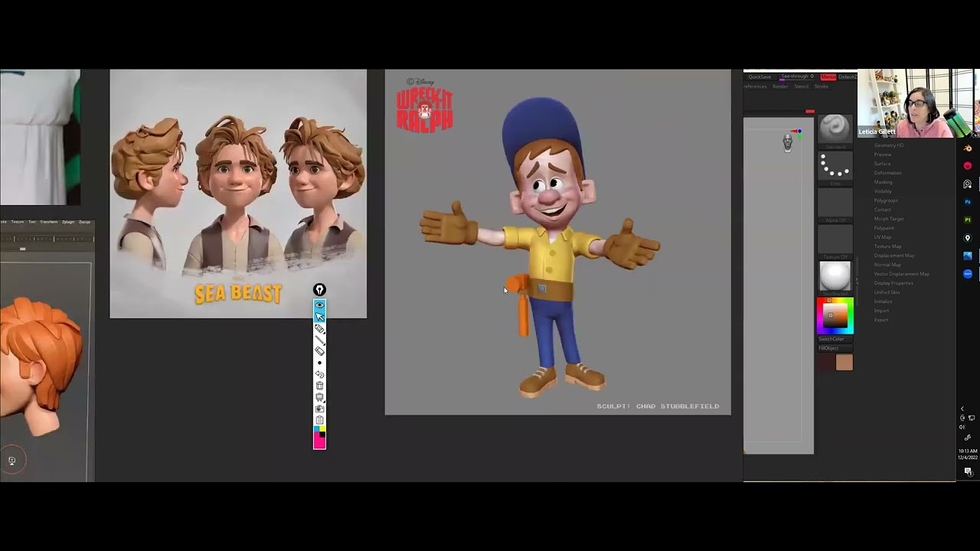
Task: Click inside the ZBrush color picker square
Action: (x=835, y=315)
